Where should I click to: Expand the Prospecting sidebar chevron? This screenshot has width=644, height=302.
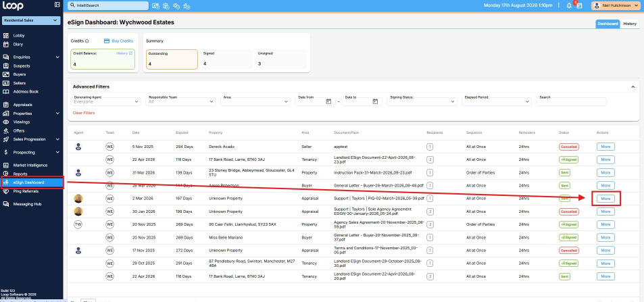[x=57, y=153]
